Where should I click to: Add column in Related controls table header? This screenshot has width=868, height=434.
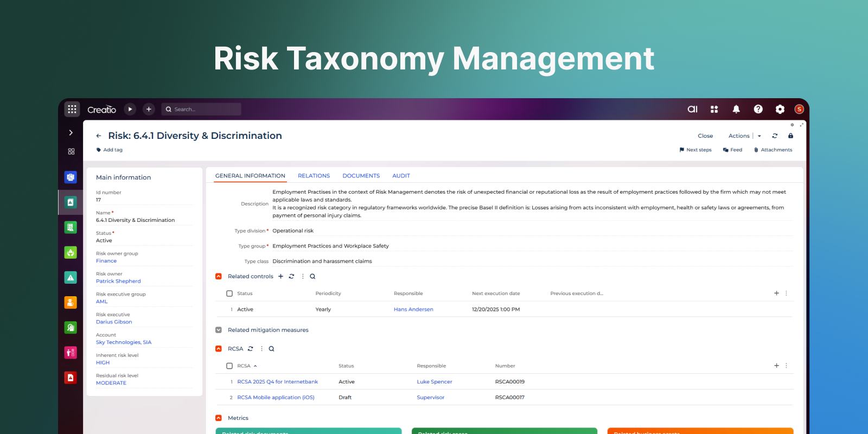776,293
